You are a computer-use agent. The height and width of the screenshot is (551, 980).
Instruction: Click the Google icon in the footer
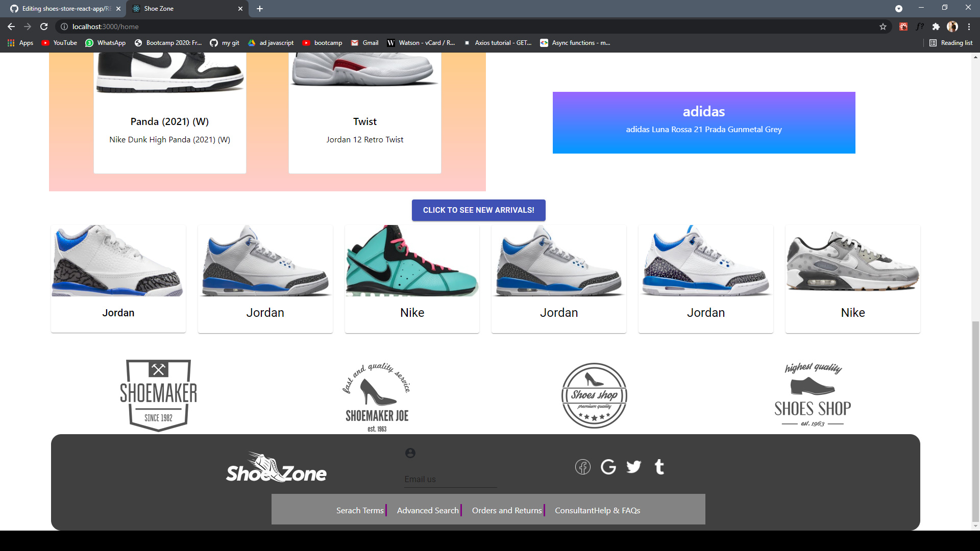[x=608, y=466]
